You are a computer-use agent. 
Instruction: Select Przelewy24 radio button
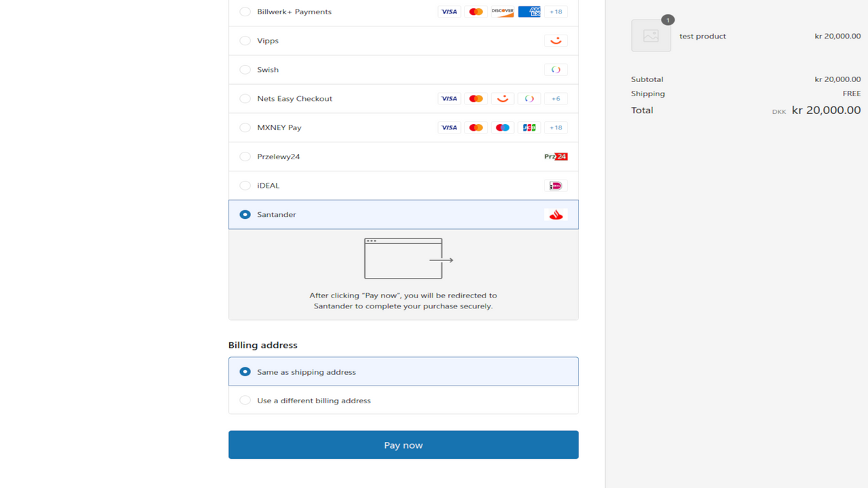pos(245,157)
